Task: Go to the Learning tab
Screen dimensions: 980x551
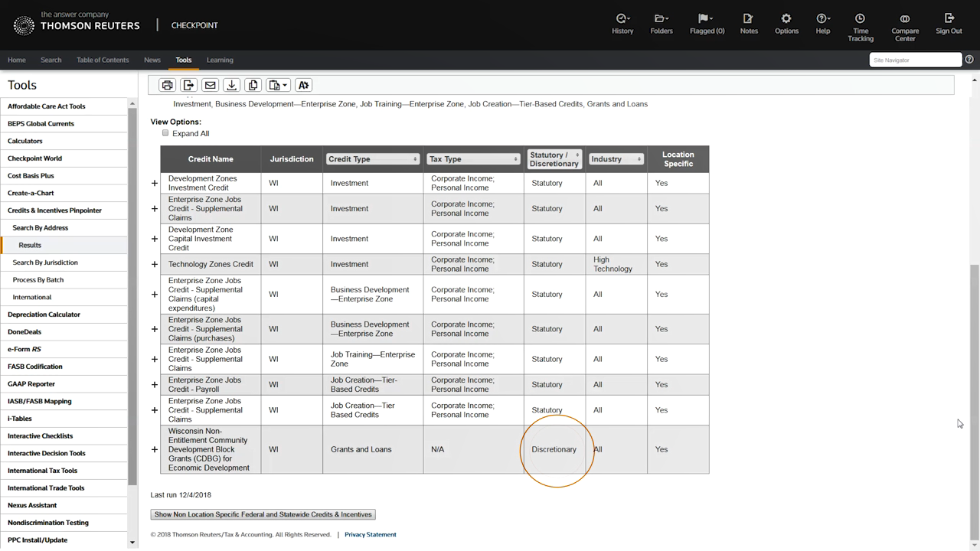Action: 220,60
